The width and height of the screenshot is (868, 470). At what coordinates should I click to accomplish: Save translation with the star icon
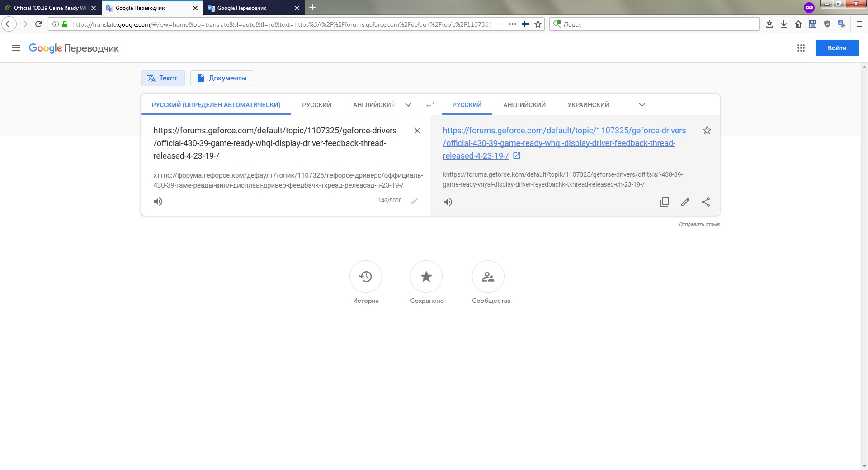707,130
